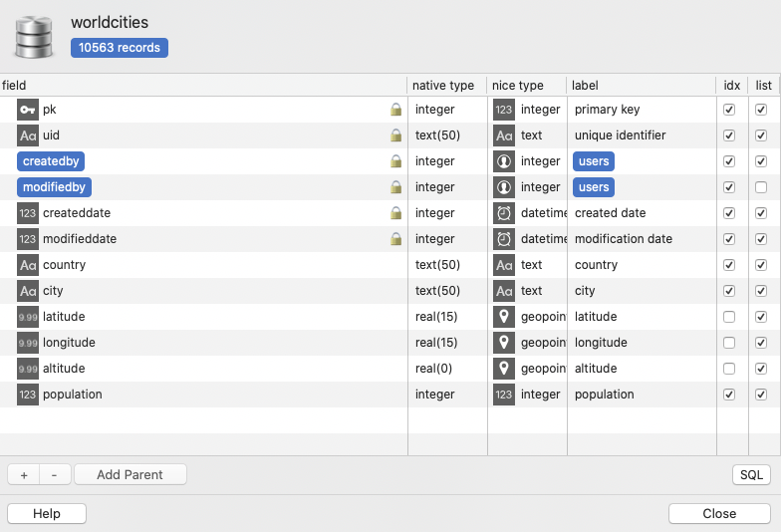Click the Aa text icon beside country
The height and width of the screenshot is (532, 781).
(x=28, y=265)
